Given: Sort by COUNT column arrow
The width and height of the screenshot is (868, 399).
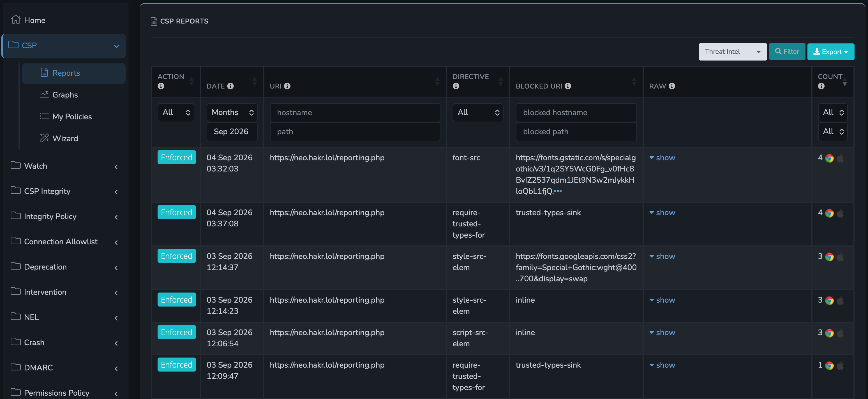Looking at the screenshot, I should 845,82.
